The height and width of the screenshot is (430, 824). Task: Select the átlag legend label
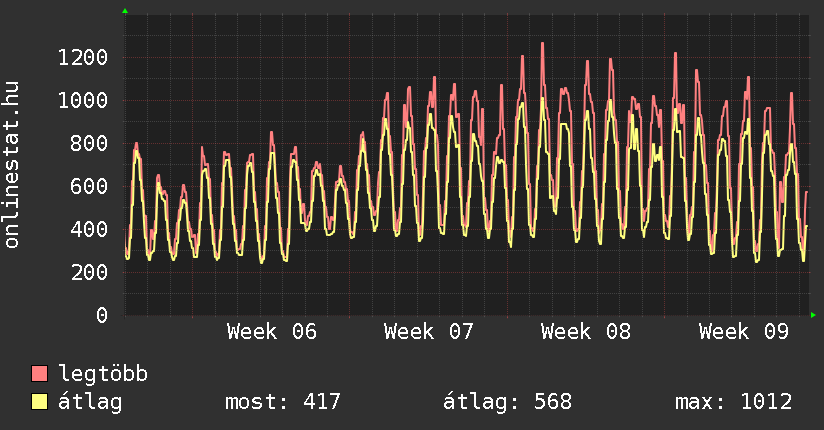click(x=90, y=403)
